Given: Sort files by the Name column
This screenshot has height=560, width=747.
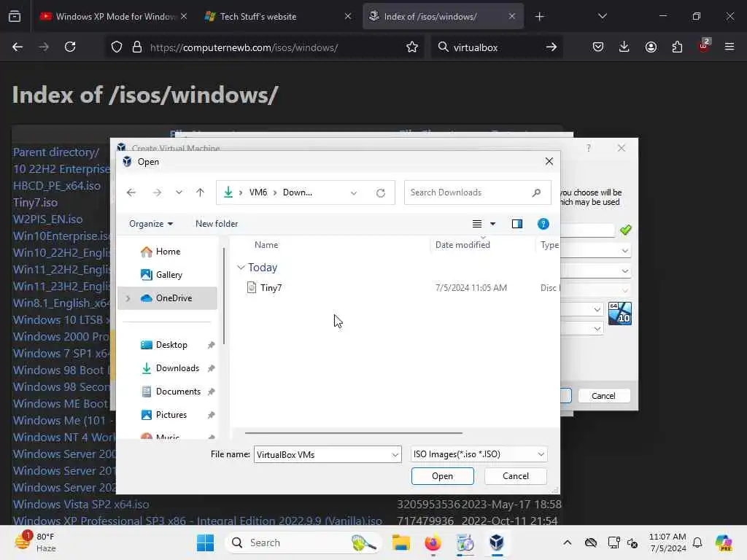Looking at the screenshot, I should click(x=266, y=245).
